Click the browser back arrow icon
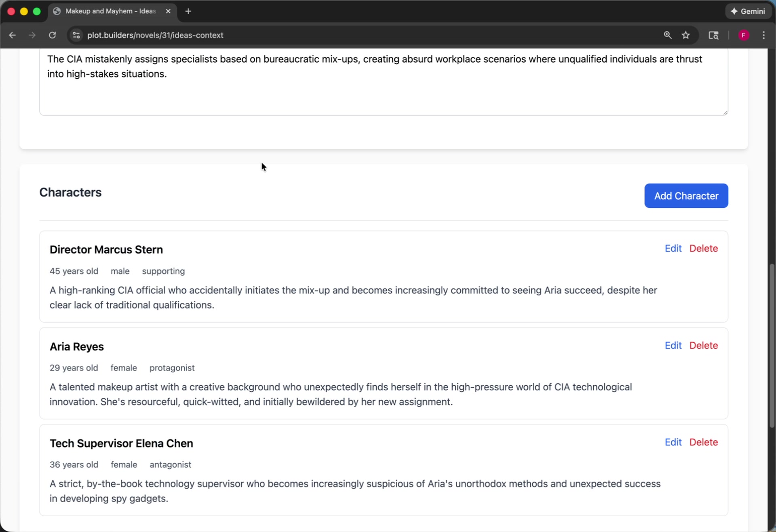 tap(12, 35)
